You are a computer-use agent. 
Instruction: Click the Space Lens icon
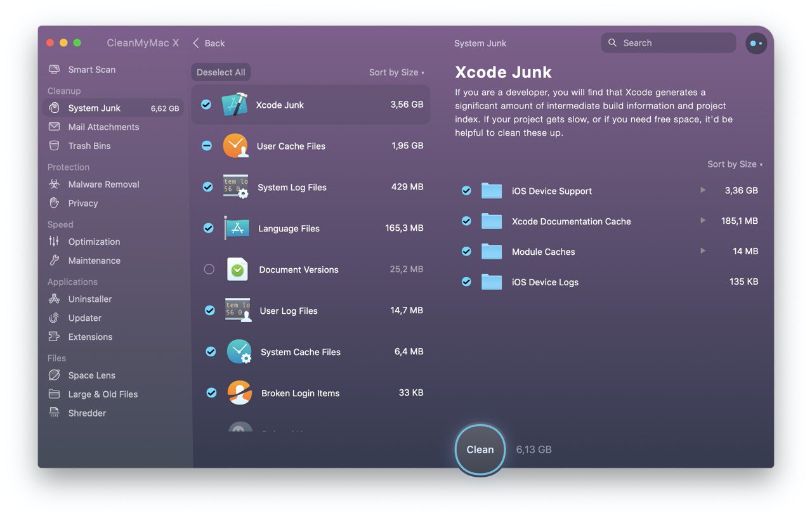pyautogui.click(x=55, y=375)
